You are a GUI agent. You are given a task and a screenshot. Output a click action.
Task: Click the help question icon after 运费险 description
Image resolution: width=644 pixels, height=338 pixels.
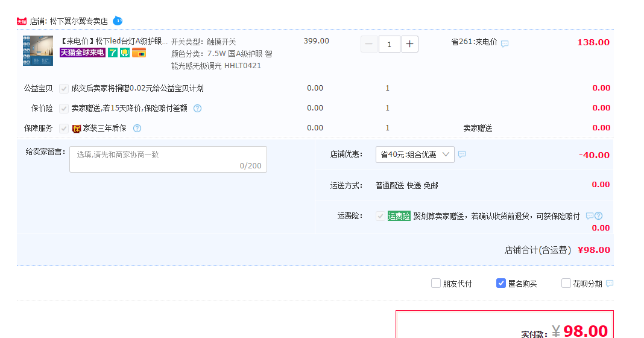point(598,216)
